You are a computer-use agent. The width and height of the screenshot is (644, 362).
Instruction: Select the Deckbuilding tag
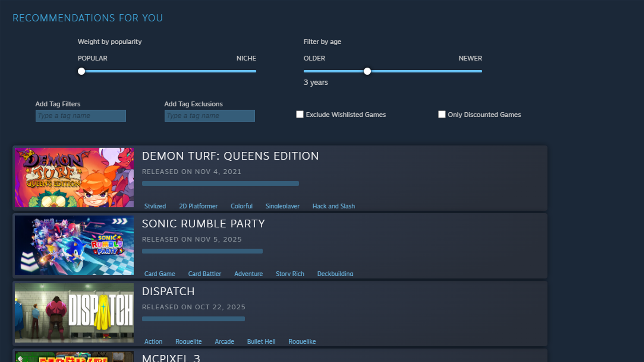335,274
